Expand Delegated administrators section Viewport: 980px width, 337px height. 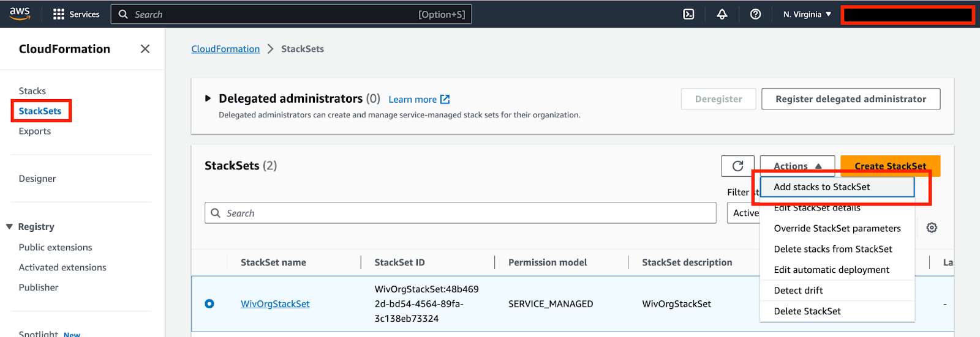click(x=208, y=98)
